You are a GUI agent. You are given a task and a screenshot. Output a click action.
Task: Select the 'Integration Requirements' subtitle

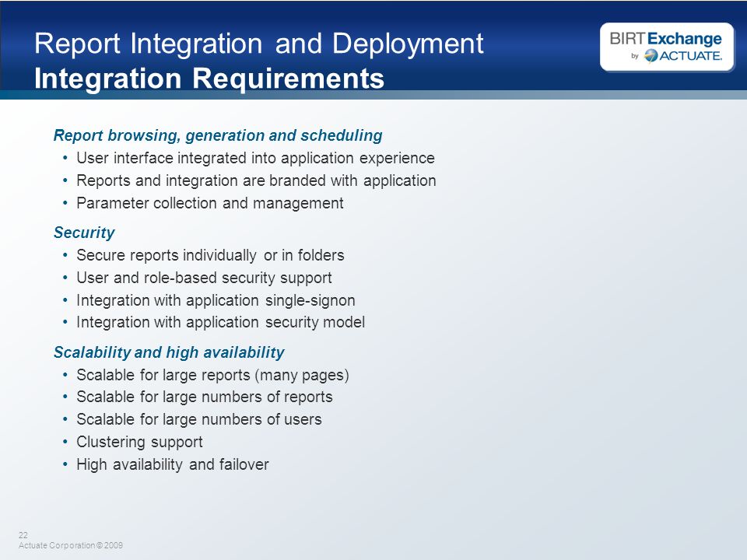(209, 79)
